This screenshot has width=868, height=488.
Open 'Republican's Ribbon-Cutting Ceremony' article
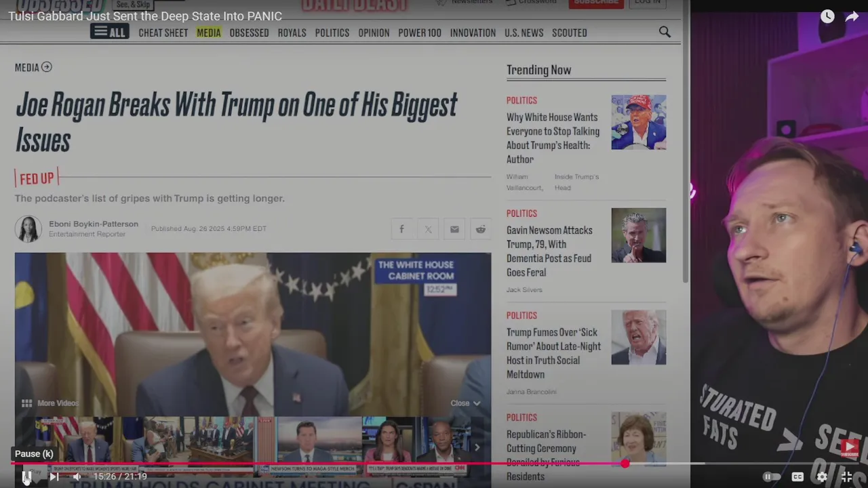click(x=547, y=455)
